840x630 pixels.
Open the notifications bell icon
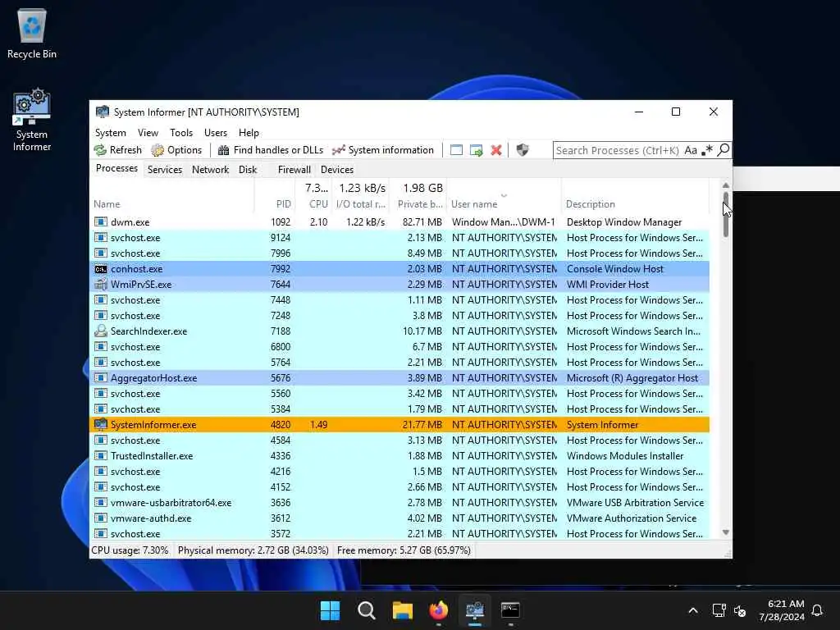817,610
